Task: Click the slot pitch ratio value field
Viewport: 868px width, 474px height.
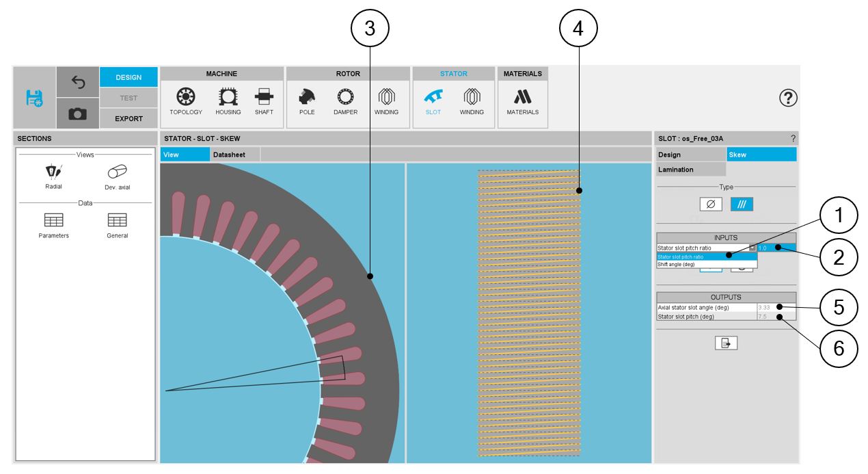Action: click(775, 248)
